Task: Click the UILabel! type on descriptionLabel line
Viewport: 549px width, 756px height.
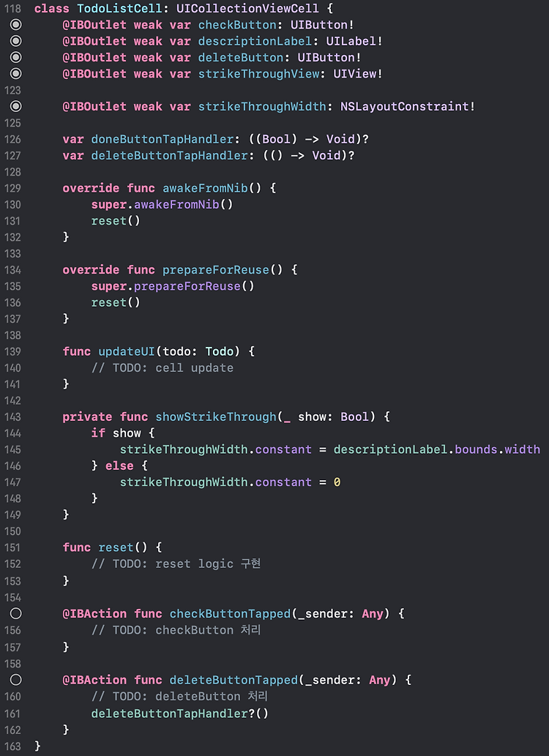Action: click(354, 42)
